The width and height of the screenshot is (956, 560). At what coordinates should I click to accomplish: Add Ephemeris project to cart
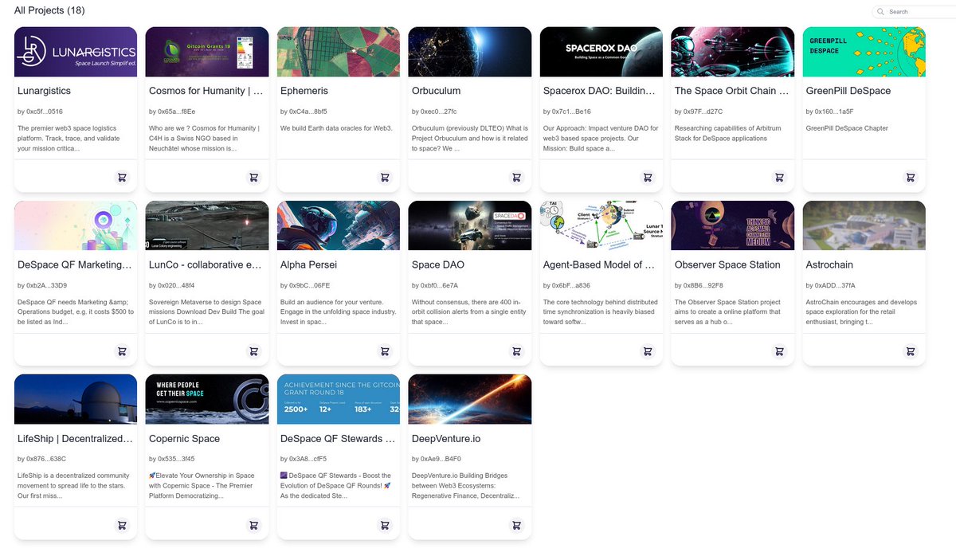[x=385, y=177]
